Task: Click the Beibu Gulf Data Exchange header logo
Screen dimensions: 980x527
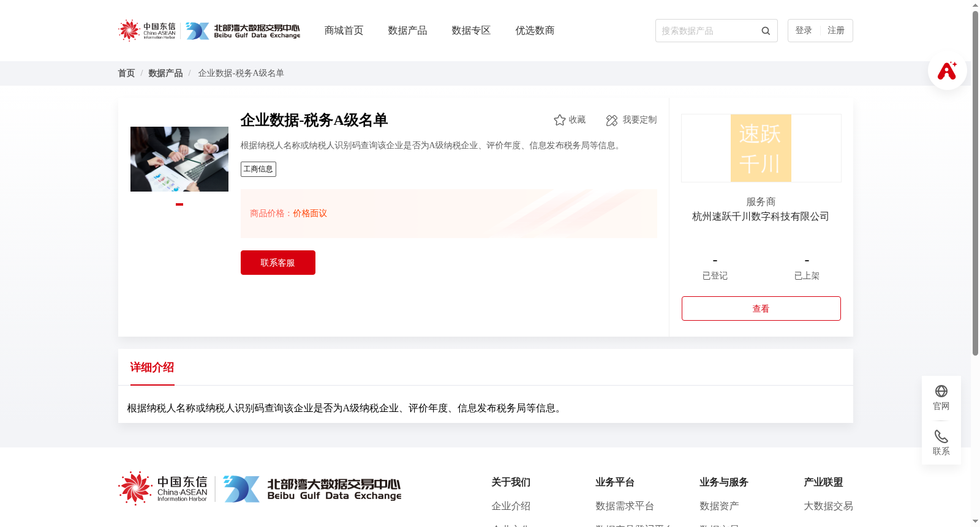Action: [243, 31]
